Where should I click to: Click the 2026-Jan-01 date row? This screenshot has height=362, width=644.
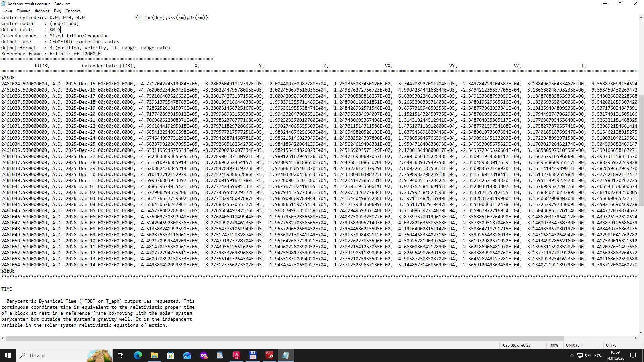[319, 186]
